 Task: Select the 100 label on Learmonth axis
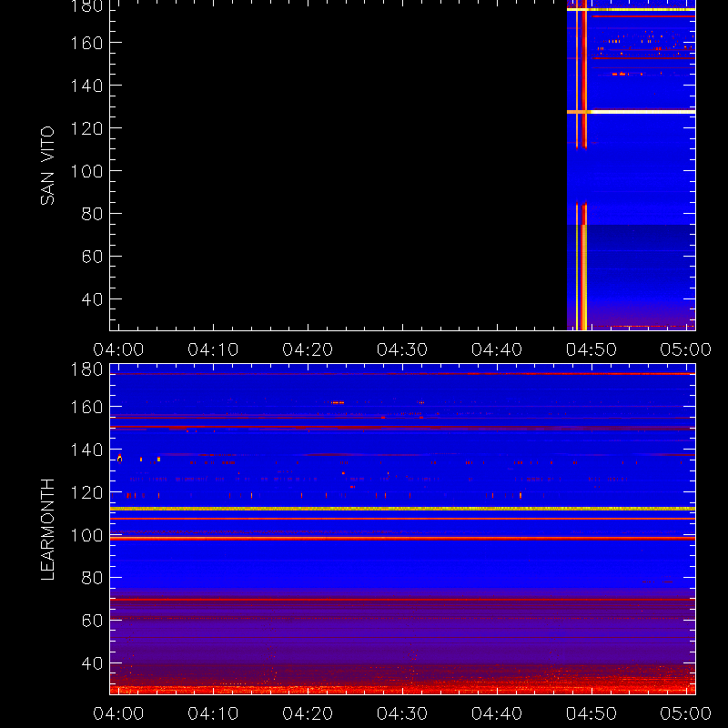(x=86, y=536)
